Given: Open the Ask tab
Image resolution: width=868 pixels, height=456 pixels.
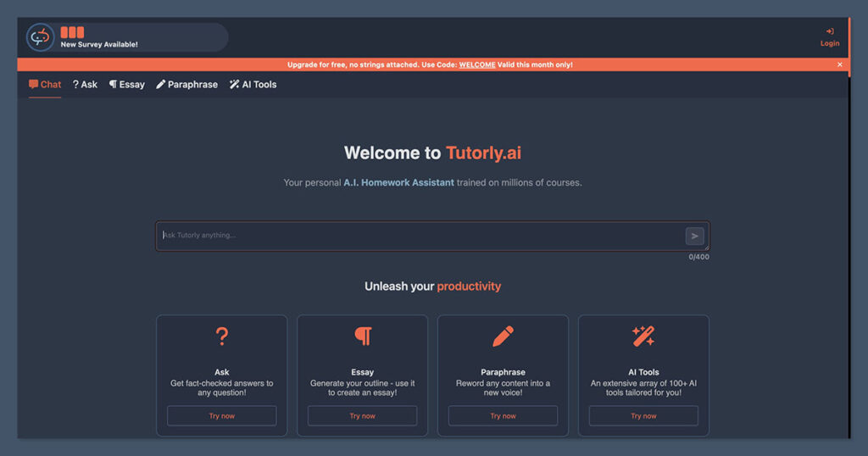Looking at the screenshot, I should (85, 85).
